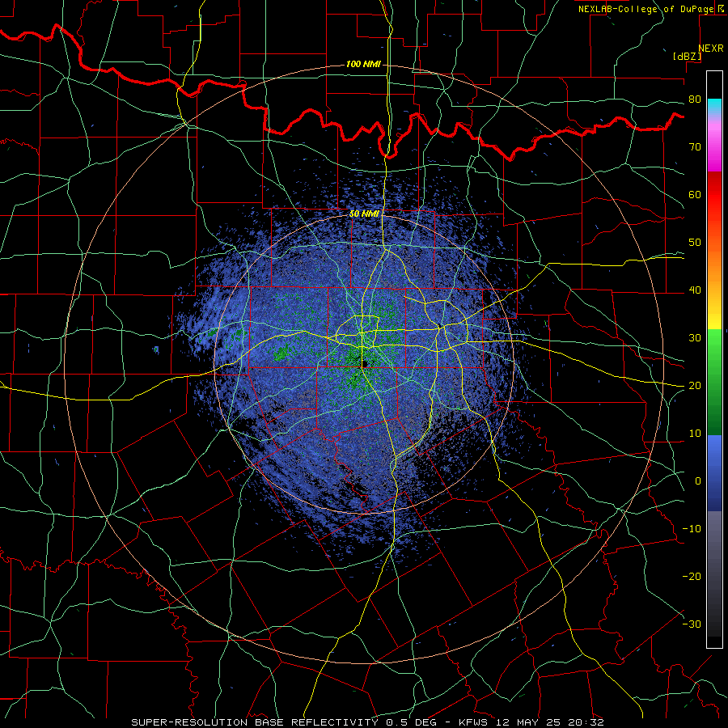Click the 30 value on the dBZ scale

point(695,337)
